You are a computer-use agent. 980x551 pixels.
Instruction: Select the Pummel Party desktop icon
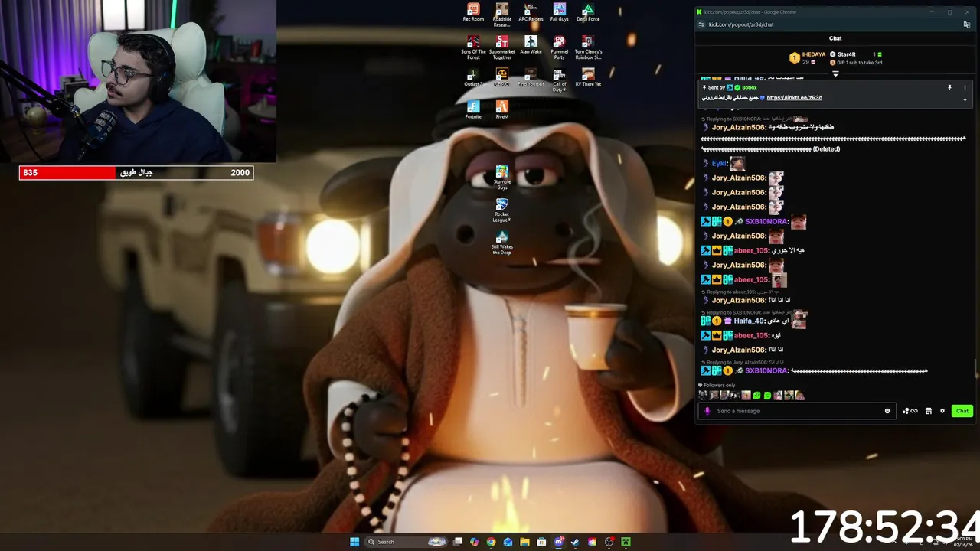(x=560, y=47)
